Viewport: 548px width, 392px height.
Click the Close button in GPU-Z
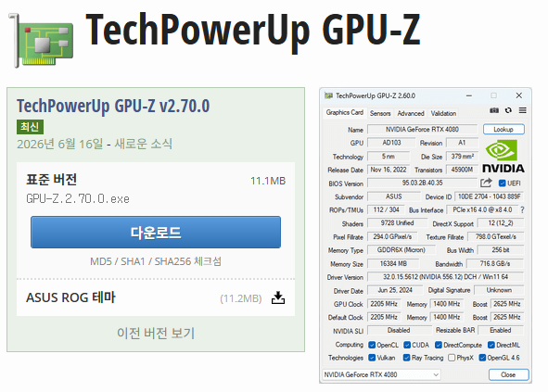pos(508,374)
